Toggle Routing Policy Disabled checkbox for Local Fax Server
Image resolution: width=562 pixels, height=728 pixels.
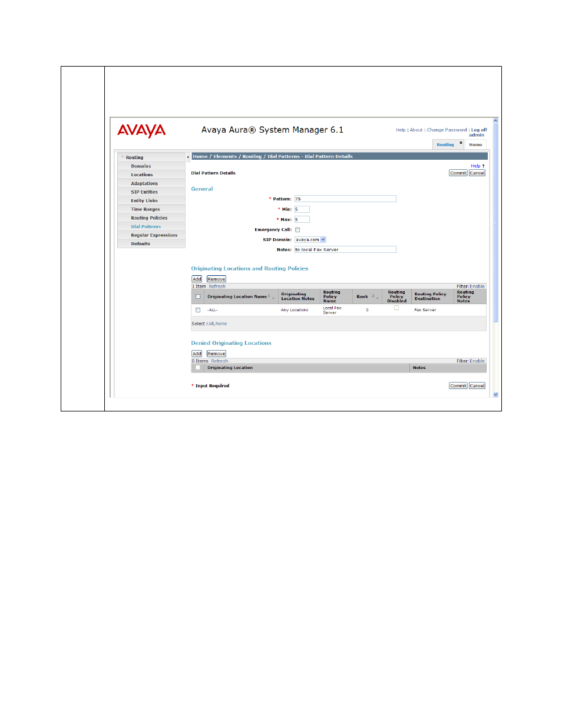pyautogui.click(x=396, y=308)
